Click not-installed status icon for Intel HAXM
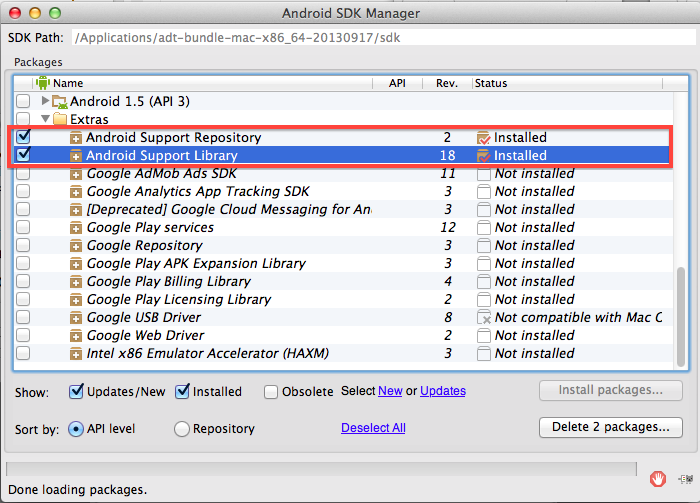700x503 pixels. click(483, 354)
